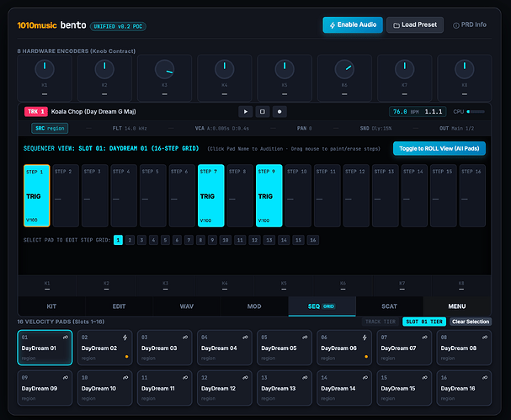The height and width of the screenshot is (420, 511).
Task: Click the link icon on DayDream 03 pad
Action: (185, 338)
